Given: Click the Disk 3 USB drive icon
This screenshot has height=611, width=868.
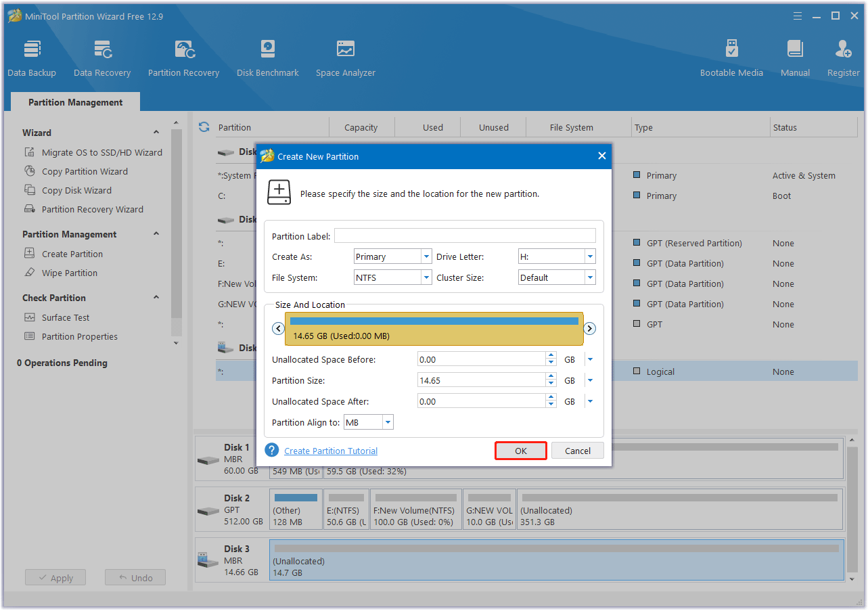Looking at the screenshot, I should tap(208, 560).
